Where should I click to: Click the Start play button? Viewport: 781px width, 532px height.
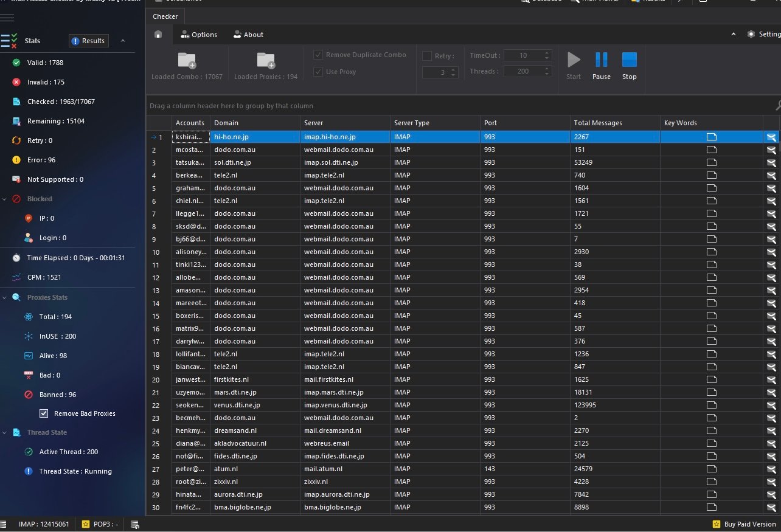click(574, 65)
